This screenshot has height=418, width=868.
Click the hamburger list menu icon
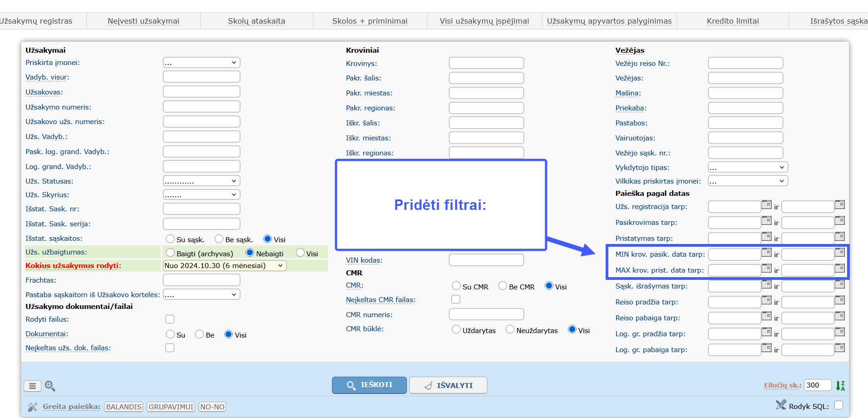(32, 386)
